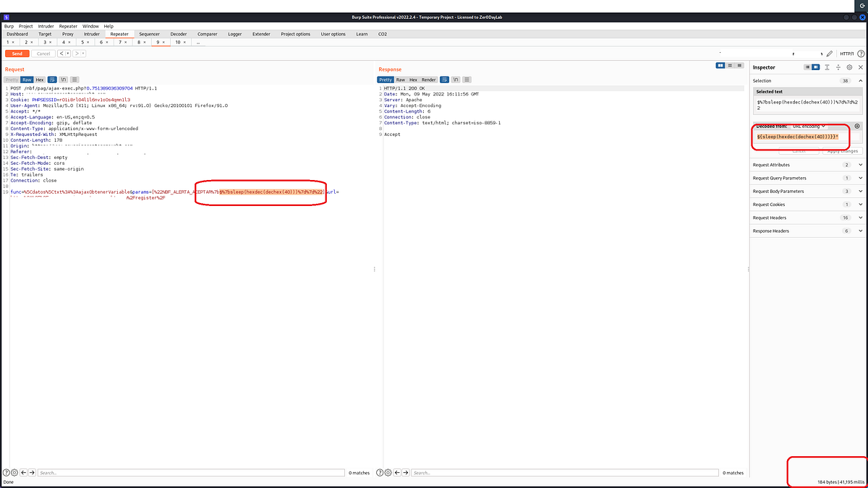The height and width of the screenshot is (488, 868).
Task: Select the side-by-side layout icon above Response
Action: (720, 65)
